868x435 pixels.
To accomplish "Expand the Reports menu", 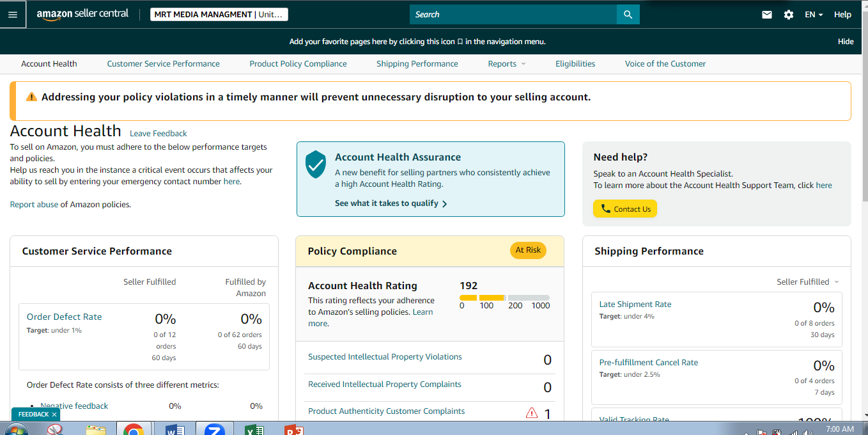I will (x=506, y=64).
